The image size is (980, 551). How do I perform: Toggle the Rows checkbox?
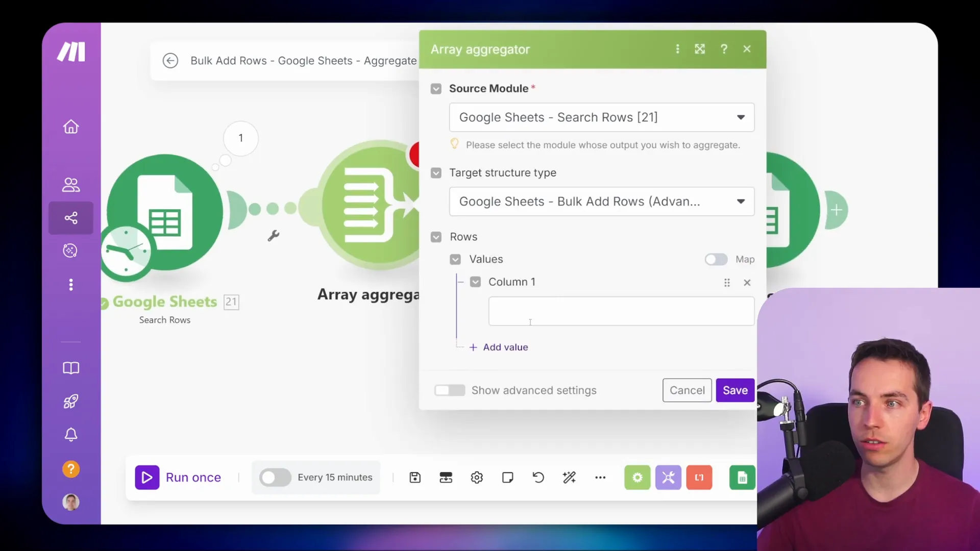[436, 237]
